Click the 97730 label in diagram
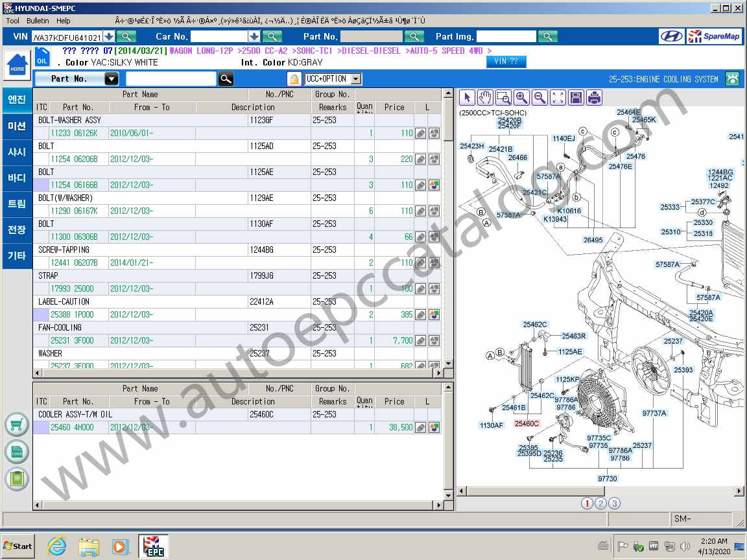Viewport: 747px width, 560px height. click(608, 478)
